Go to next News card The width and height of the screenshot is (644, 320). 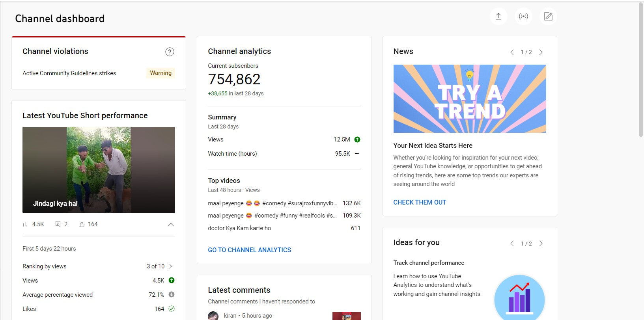tap(541, 52)
